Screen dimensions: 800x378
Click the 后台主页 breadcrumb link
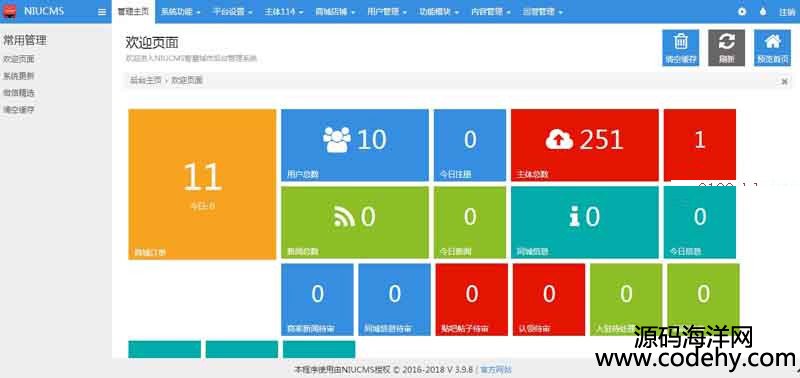[145, 80]
